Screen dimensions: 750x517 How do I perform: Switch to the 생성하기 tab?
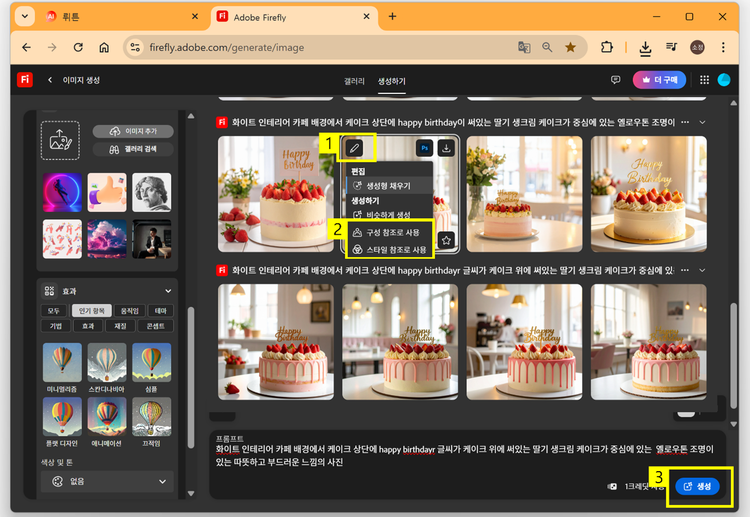pos(392,81)
